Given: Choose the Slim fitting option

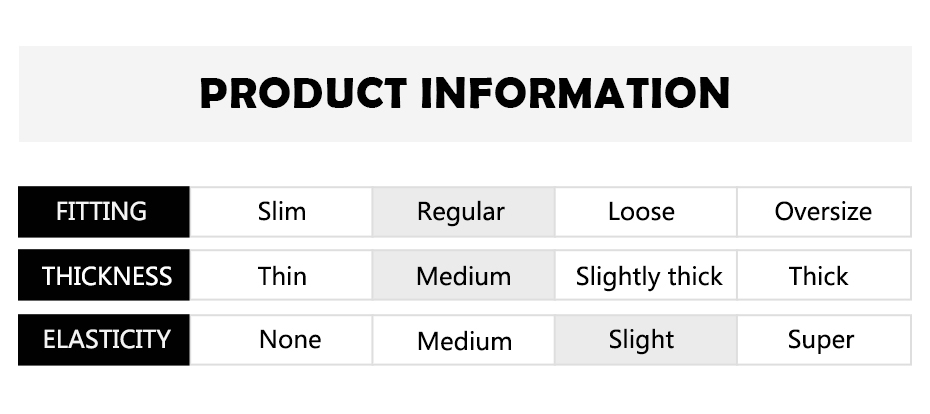Looking at the screenshot, I should click(x=281, y=212).
